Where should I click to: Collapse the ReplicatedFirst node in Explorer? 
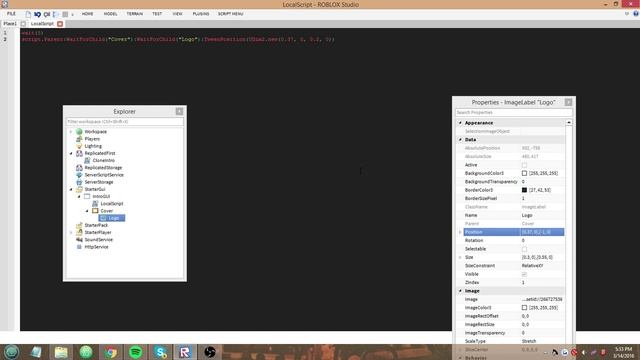[x=71, y=153]
